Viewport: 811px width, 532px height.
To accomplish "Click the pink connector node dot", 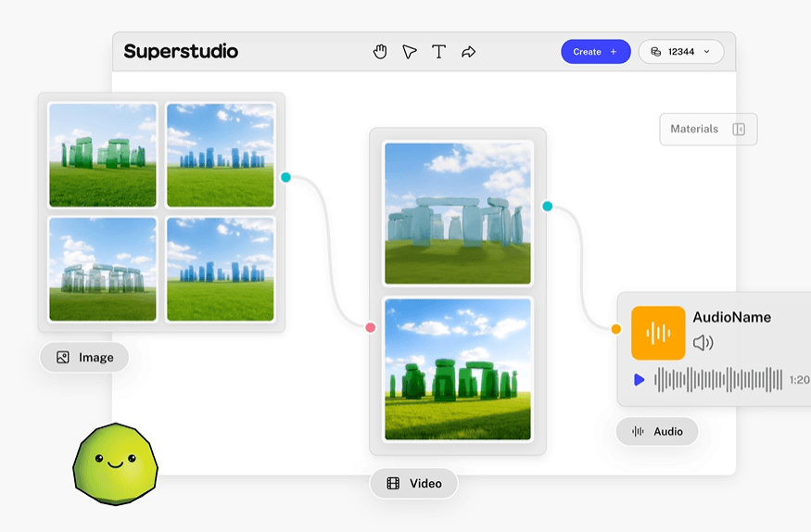I will [x=371, y=327].
